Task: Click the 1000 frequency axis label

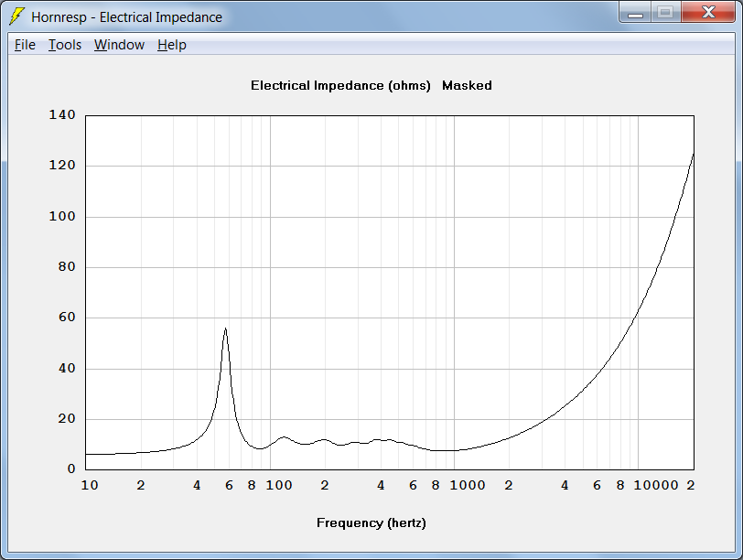Action: [x=468, y=485]
